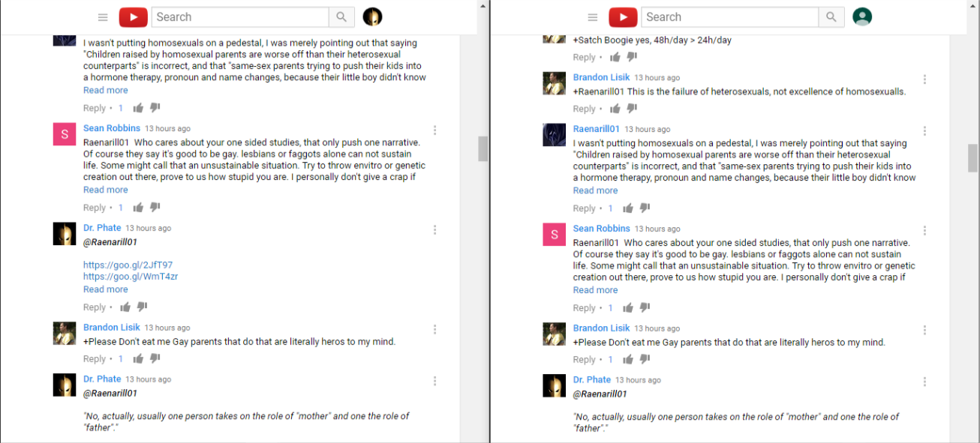Open options menu for Dr. Phate's 'No, actually' comment, left window

(x=434, y=381)
